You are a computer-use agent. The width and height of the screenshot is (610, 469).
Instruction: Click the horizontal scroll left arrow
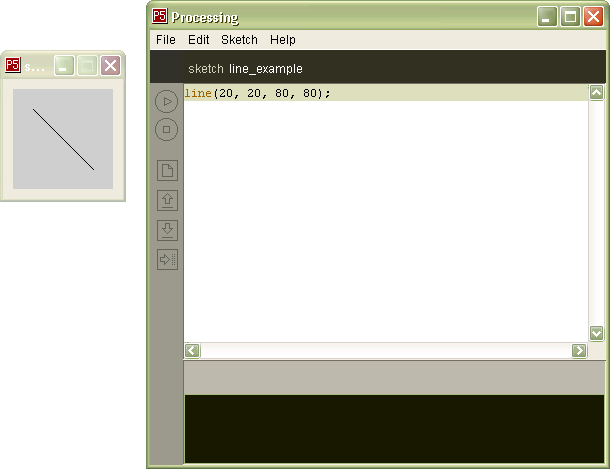tap(192, 350)
